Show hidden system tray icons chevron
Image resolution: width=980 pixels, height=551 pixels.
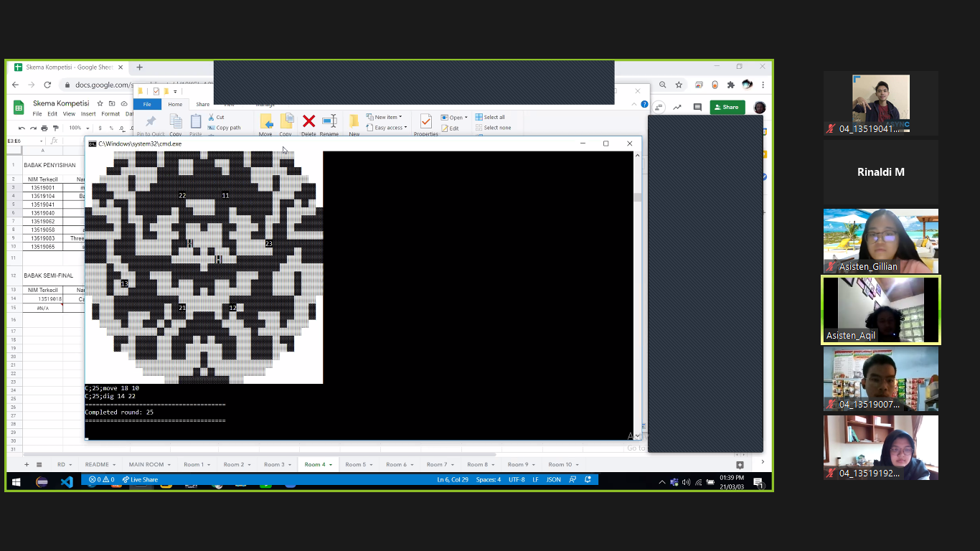662,482
